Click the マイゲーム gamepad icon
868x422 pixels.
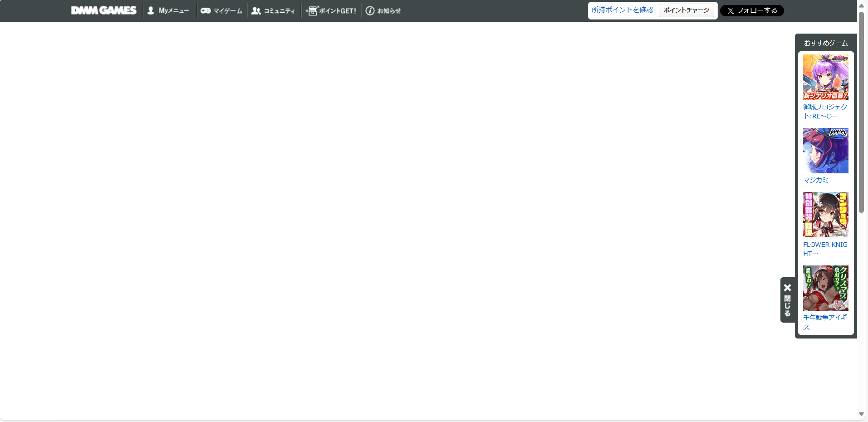point(206,11)
